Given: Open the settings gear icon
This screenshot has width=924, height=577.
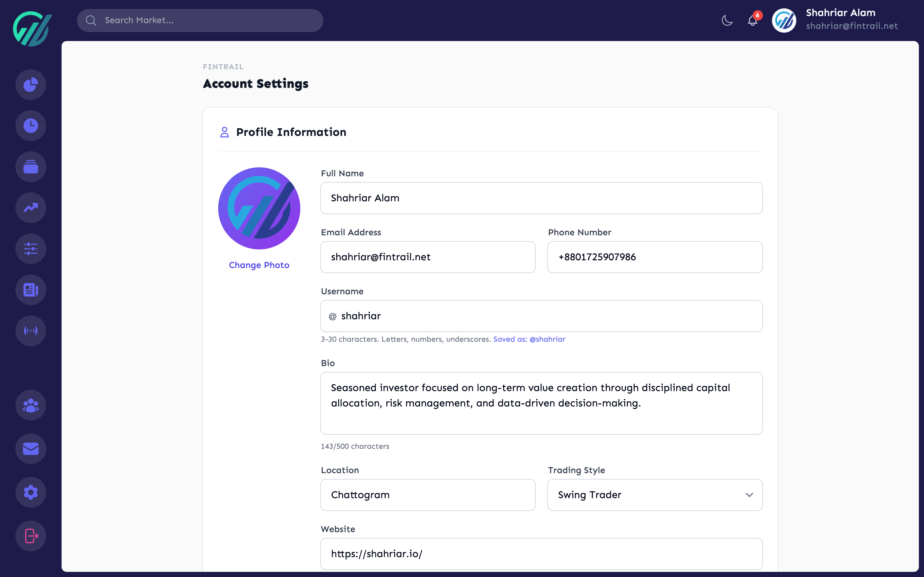Looking at the screenshot, I should tap(30, 492).
